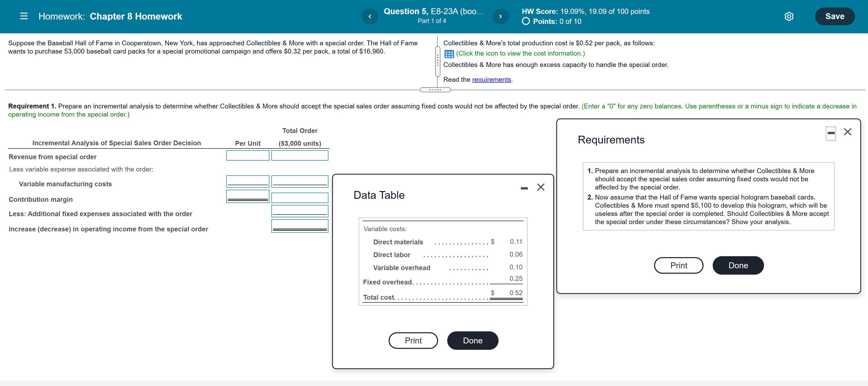
Task: Click total order variable manufacturing costs field
Action: (299, 181)
